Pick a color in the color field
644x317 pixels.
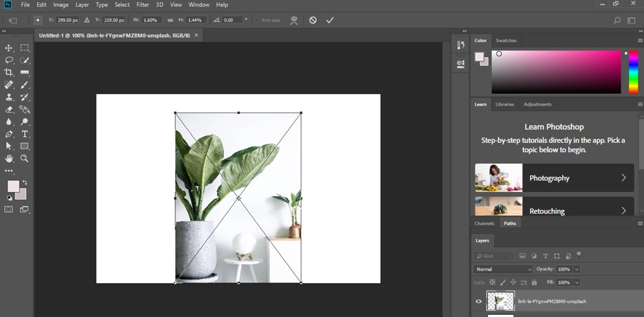(556, 72)
